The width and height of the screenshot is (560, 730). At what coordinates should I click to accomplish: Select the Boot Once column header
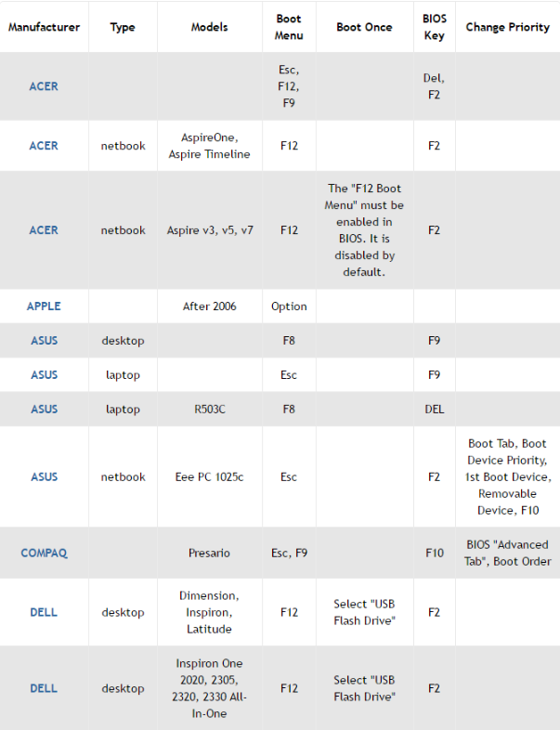tap(364, 28)
